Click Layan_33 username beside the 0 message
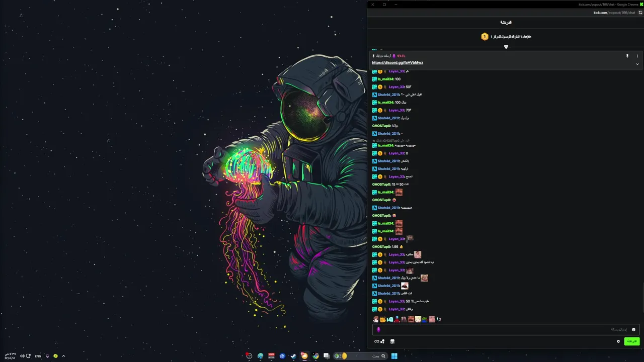Viewport: 644px width, 362px height. pos(396,153)
